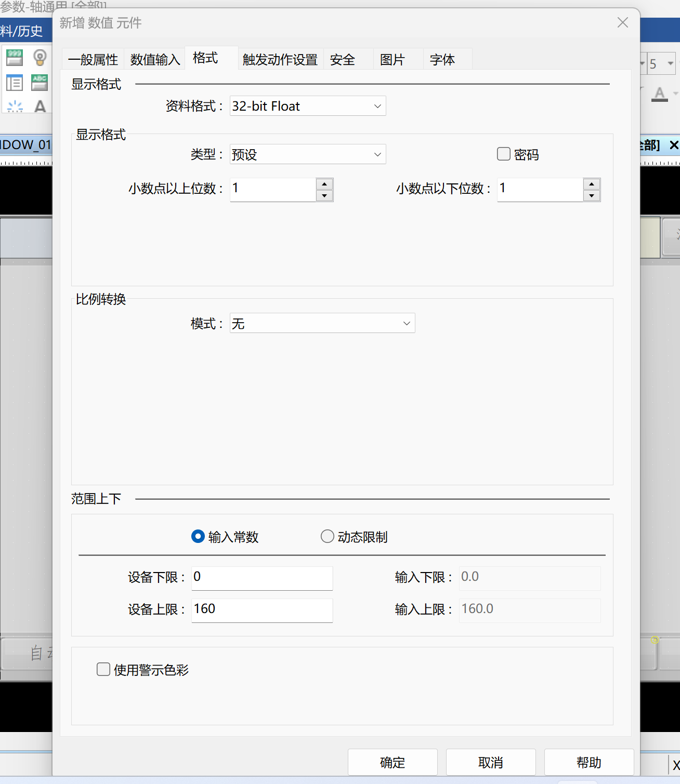The height and width of the screenshot is (784, 680).
Task: Enable the 密码 checkbox
Action: pyautogui.click(x=504, y=154)
